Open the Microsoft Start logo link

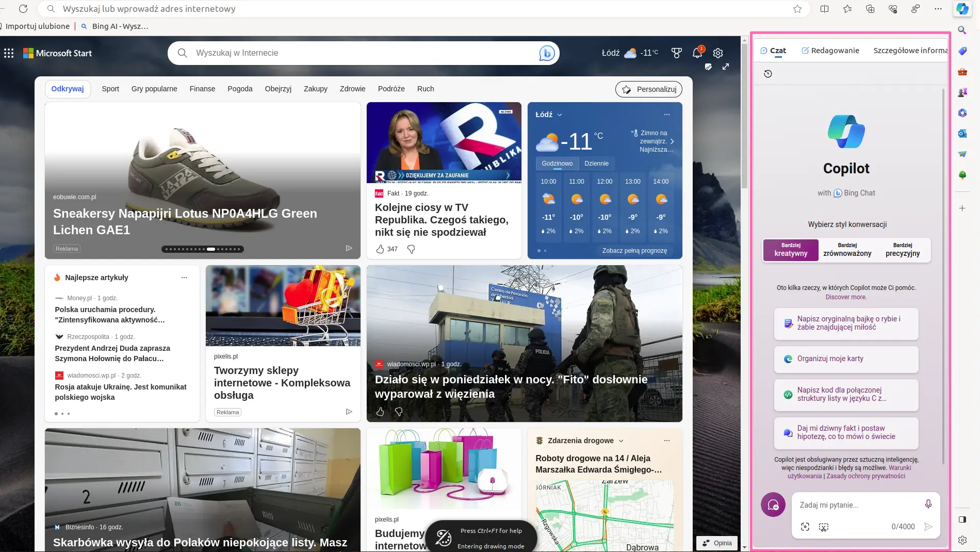(57, 53)
